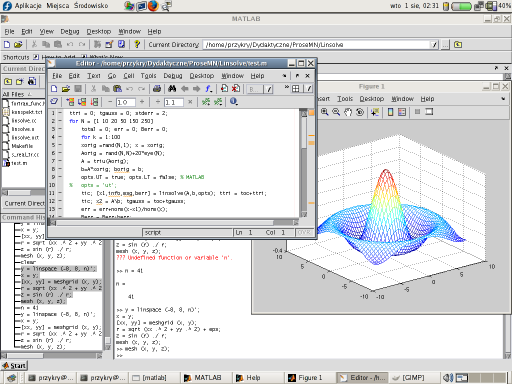Select the Pan hand tool in Figure 1
The height and width of the screenshot is (384, 512).
coord(348,112)
